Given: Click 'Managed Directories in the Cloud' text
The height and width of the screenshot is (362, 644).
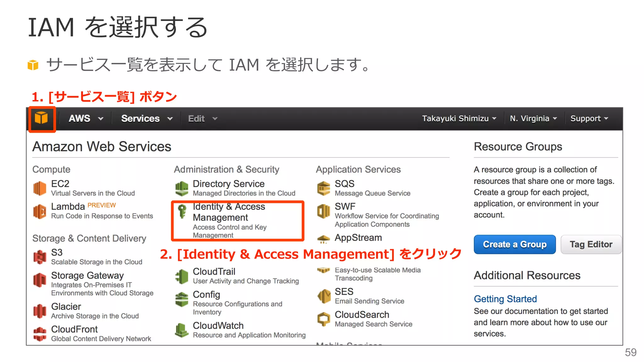Looking at the screenshot, I should pos(244,193).
